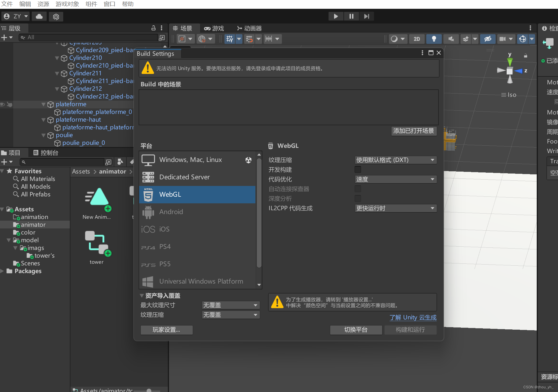Select the shaded draw mode sphere icon
558x392 pixels.
click(x=395, y=39)
